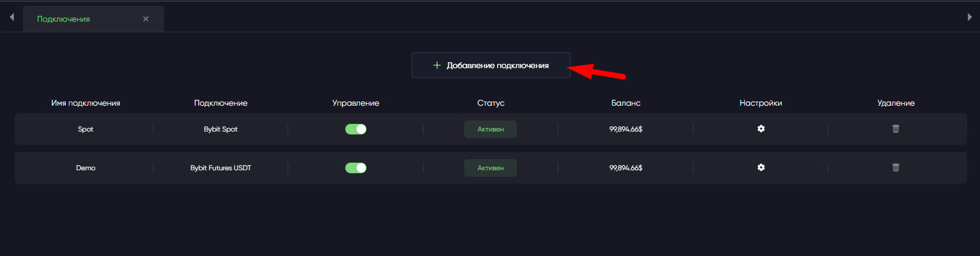The height and width of the screenshot is (256, 980).
Task: Click Активен status of Bybit Futures USDT
Action: (x=491, y=168)
